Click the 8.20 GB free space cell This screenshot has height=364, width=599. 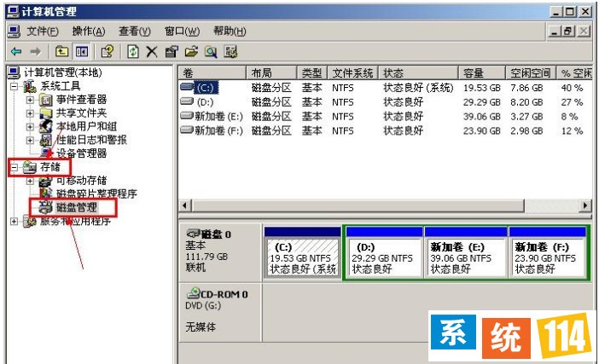526,102
